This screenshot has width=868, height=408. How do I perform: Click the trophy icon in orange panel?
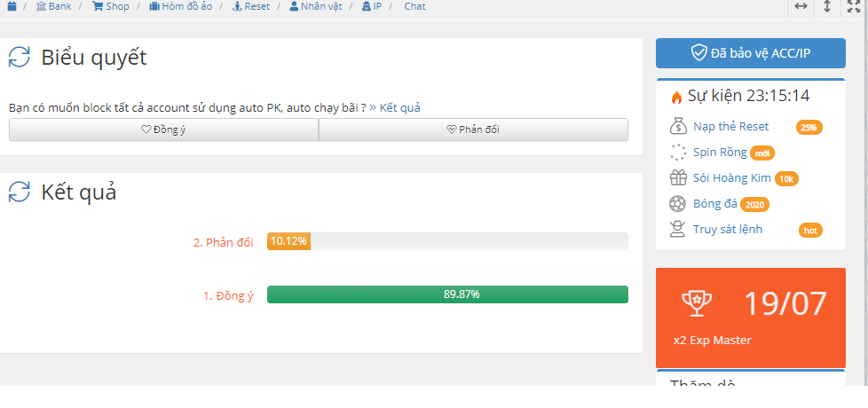tap(697, 303)
